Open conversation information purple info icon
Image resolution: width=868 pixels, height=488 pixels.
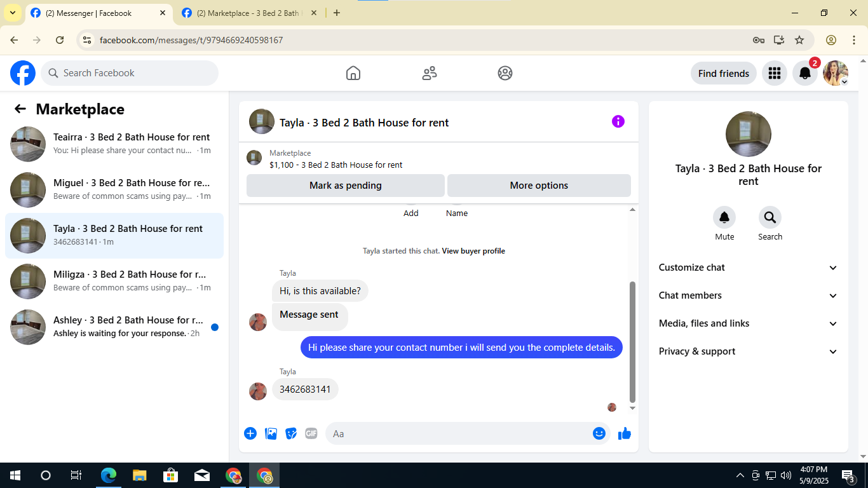click(x=618, y=121)
